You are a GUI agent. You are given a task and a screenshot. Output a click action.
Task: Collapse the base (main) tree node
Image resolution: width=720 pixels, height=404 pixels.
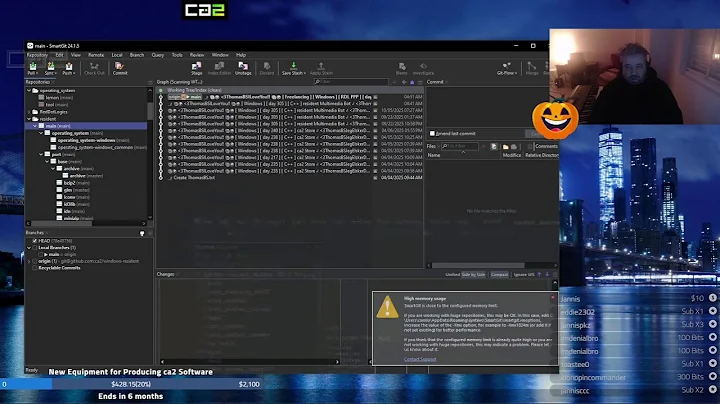coord(47,162)
